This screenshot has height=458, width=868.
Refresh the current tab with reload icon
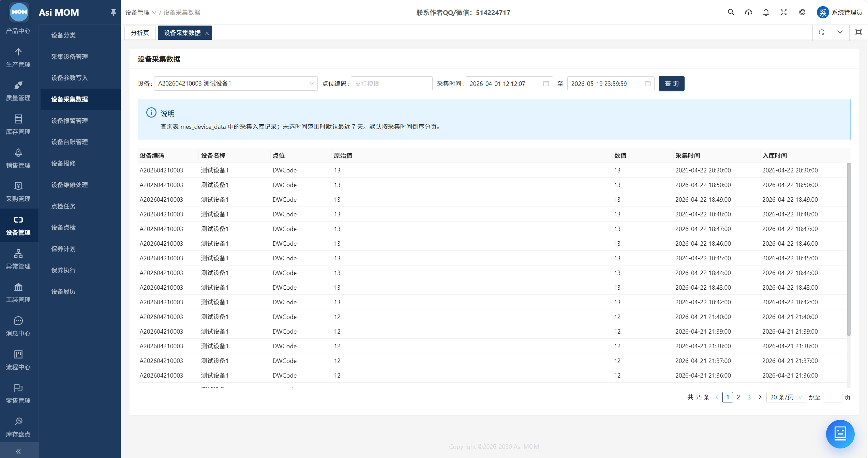point(822,32)
